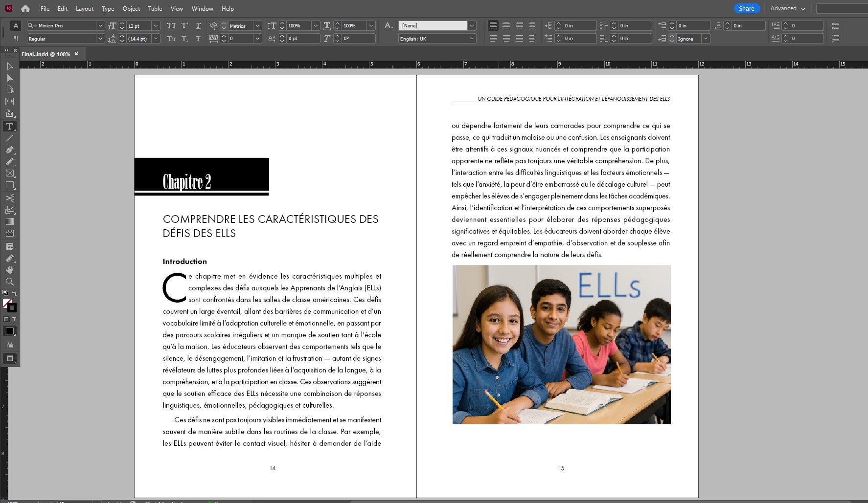868x503 pixels.
Task: Open the Advanced workspace switcher
Action: (787, 8)
